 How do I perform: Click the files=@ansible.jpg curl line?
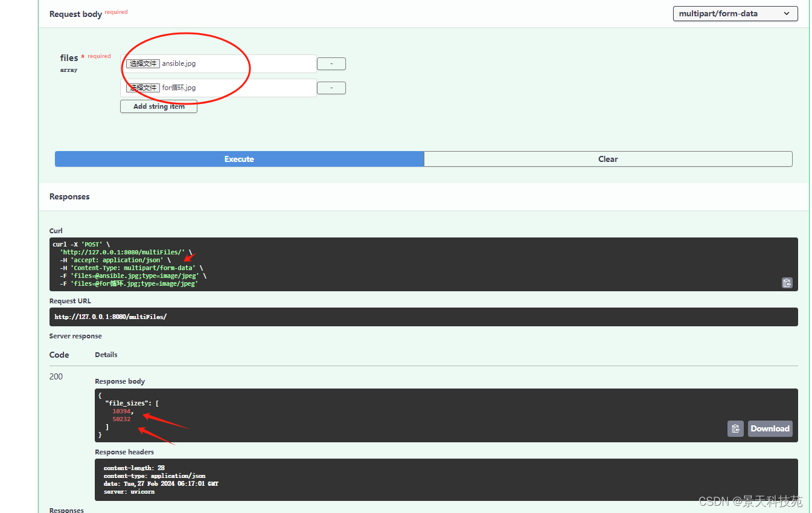click(133, 276)
